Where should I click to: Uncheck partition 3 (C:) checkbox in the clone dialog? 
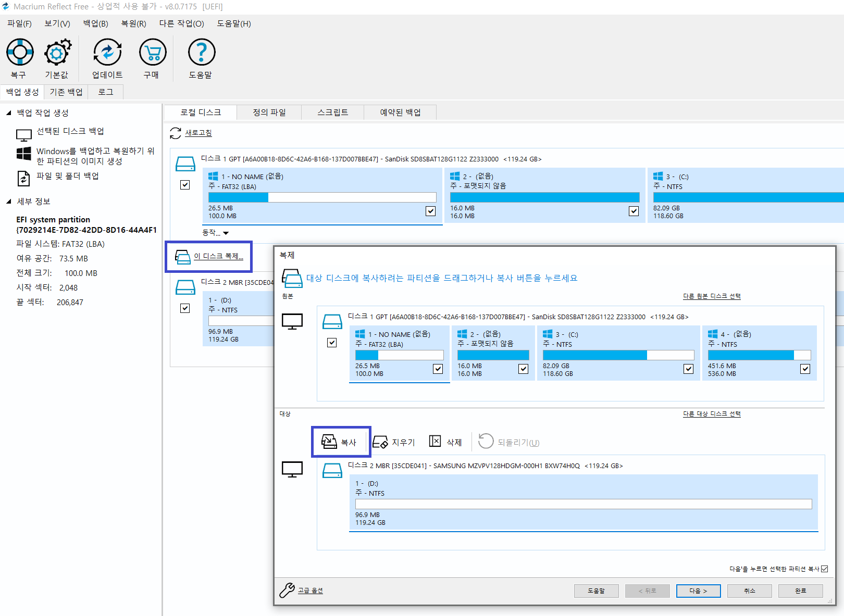point(689,369)
